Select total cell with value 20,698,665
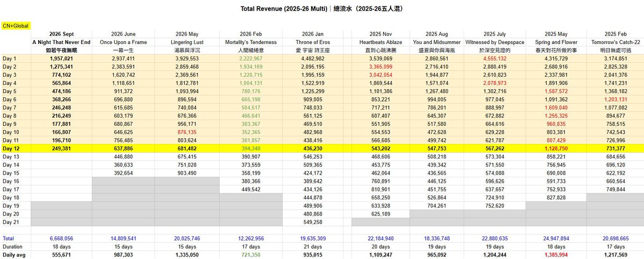 pyautogui.click(x=615, y=239)
